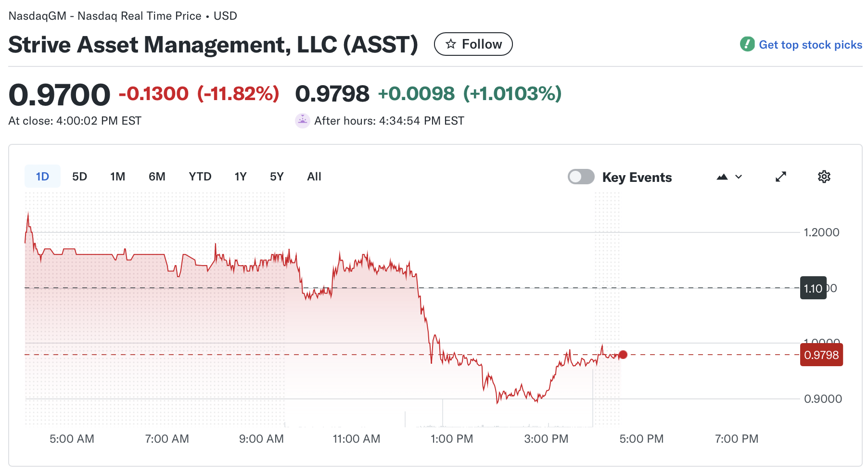
Task: Open the 1M time range tab
Action: coord(117,176)
